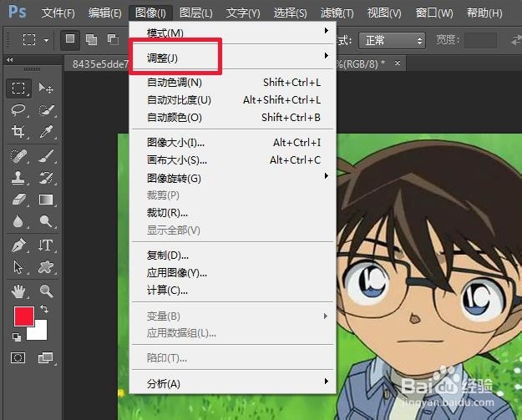Select the Rectangular Marquee tool in toolbox

(18, 89)
